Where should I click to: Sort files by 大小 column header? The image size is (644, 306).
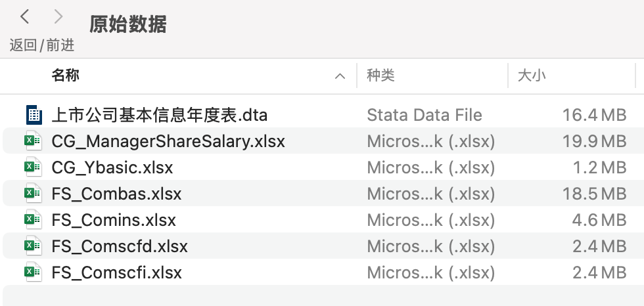tap(532, 76)
